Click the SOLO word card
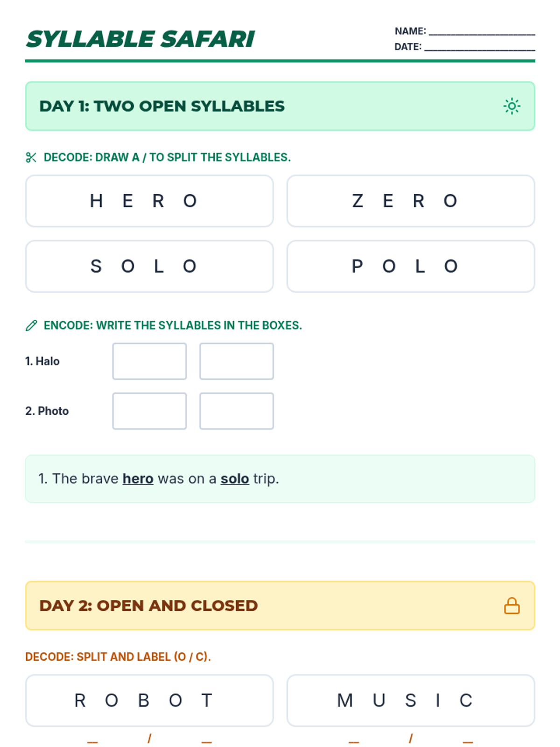The image size is (560, 747). pyautogui.click(x=149, y=267)
